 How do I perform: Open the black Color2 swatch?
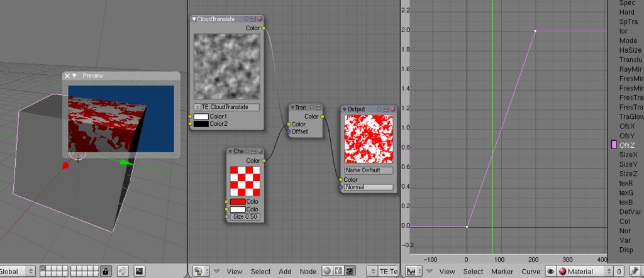pos(201,124)
